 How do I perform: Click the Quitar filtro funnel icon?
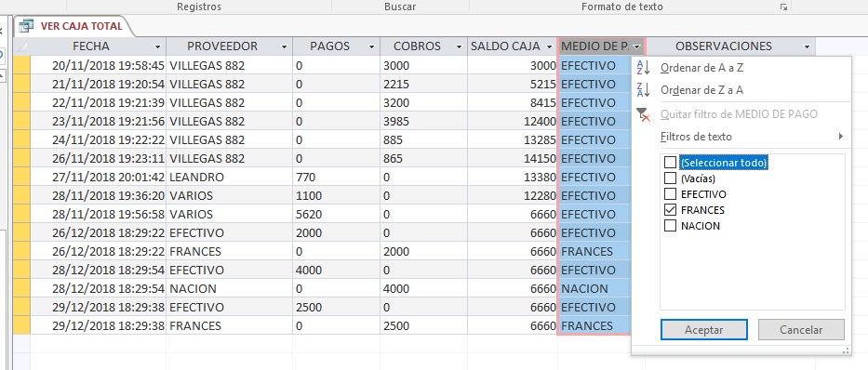[x=643, y=114]
